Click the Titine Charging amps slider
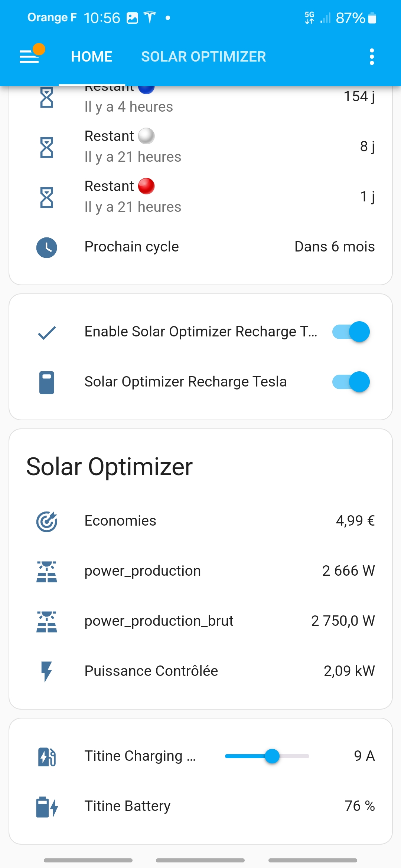This screenshot has height=868, width=401. coord(267,756)
